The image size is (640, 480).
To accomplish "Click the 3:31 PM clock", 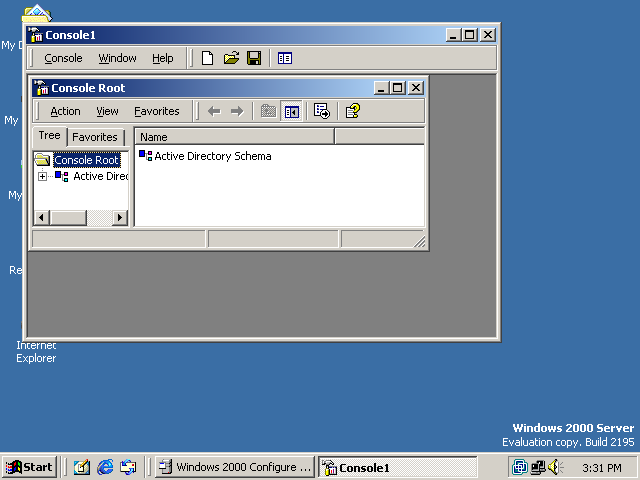I will (x=602, y=468).
